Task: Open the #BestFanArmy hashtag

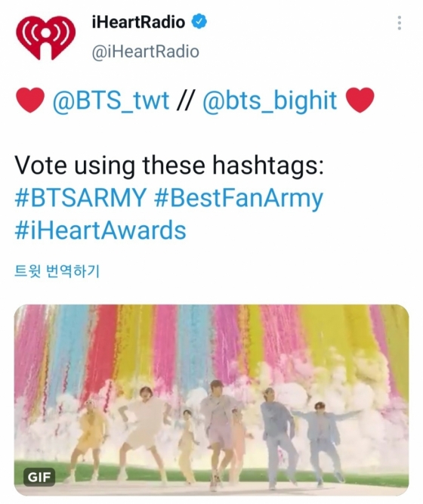Action: coord(239,199)
